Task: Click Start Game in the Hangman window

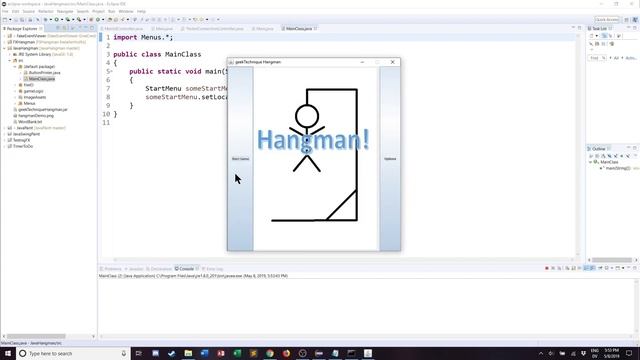Action: (240, 159)
